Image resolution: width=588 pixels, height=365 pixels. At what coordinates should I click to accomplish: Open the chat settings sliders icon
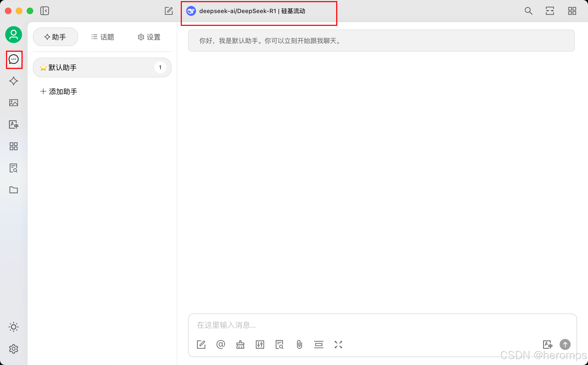tap(260, 345)
